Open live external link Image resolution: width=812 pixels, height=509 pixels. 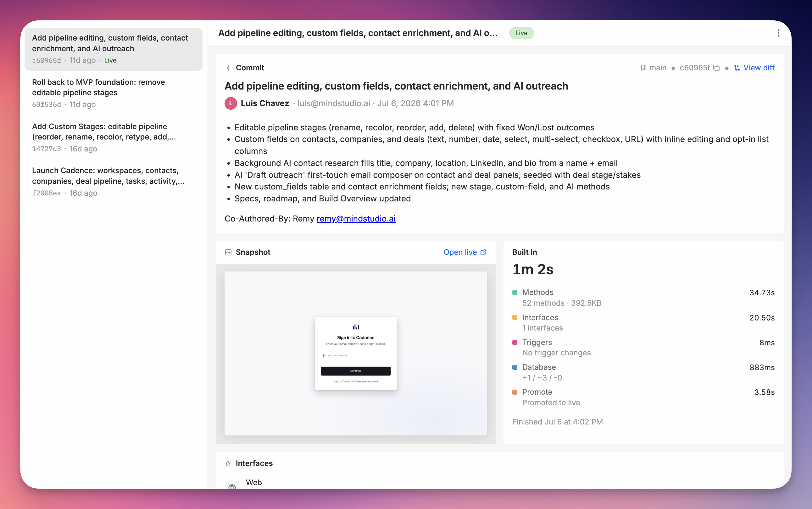(x=465, y=252)
